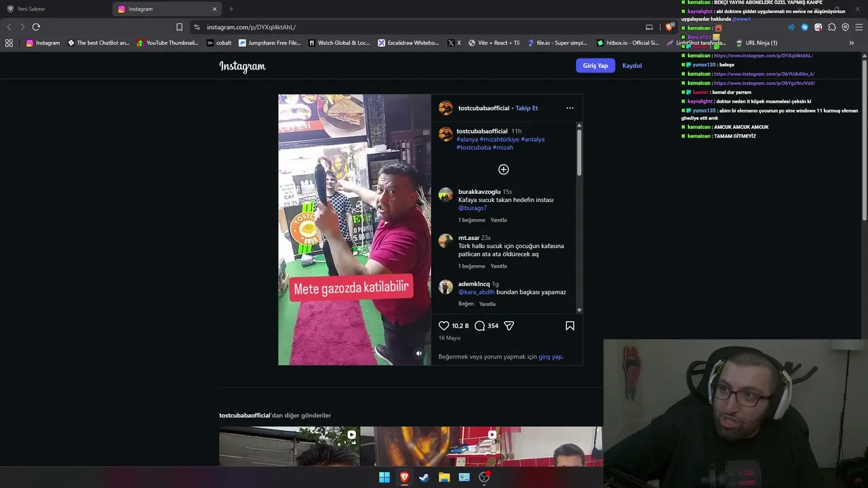Switch to the Yeni Sekme tab
Viewport: 868px width, 488px height.
click(57, 9)
